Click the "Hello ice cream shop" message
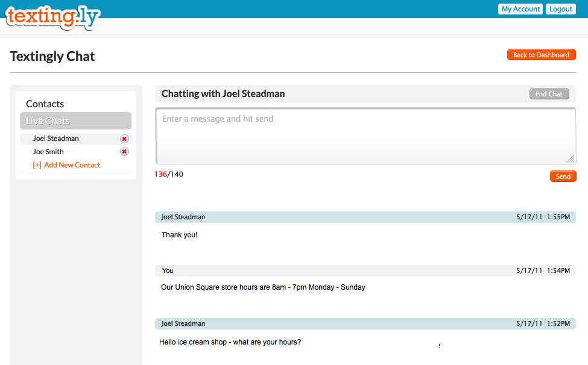Viewport: 588px width, 365px height. click(230, 342)
